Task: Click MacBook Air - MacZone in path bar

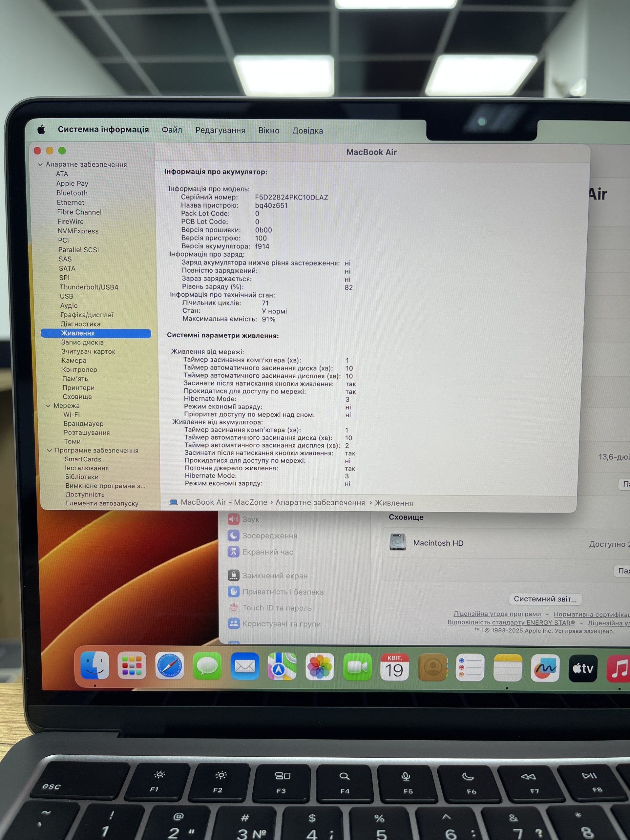Action: click(224, 502)
